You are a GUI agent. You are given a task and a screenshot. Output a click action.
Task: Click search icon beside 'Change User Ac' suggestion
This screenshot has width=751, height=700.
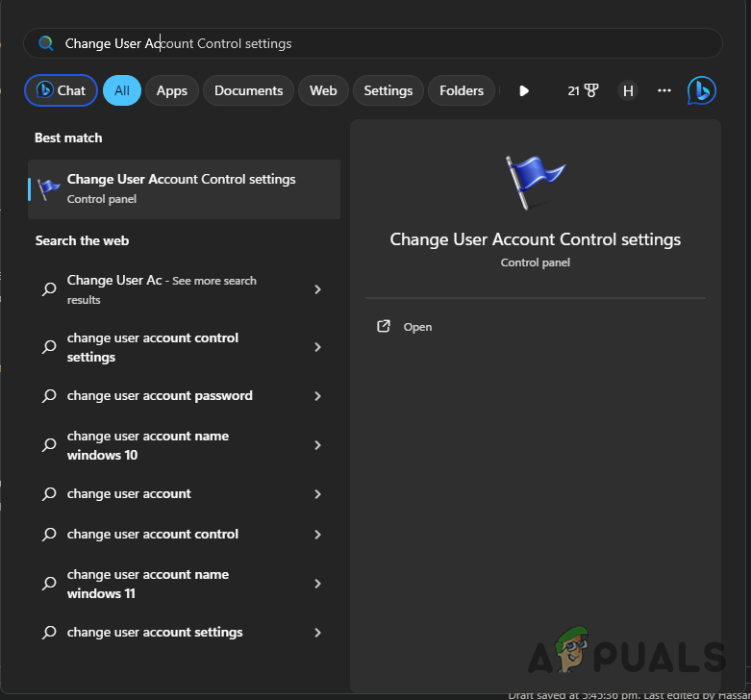tap(49, 289)
